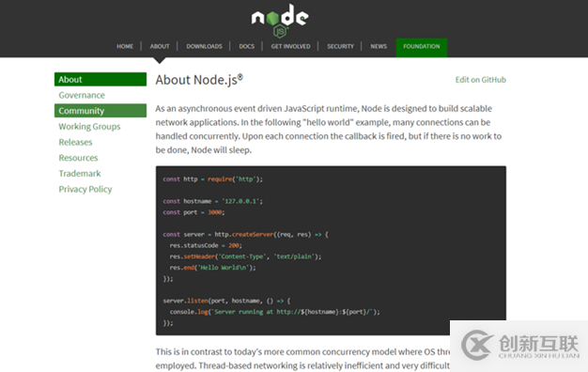Go to DOWNLOADS in the top navigation
This screenshot has width=588, height=372.
(x=205, y=47)
